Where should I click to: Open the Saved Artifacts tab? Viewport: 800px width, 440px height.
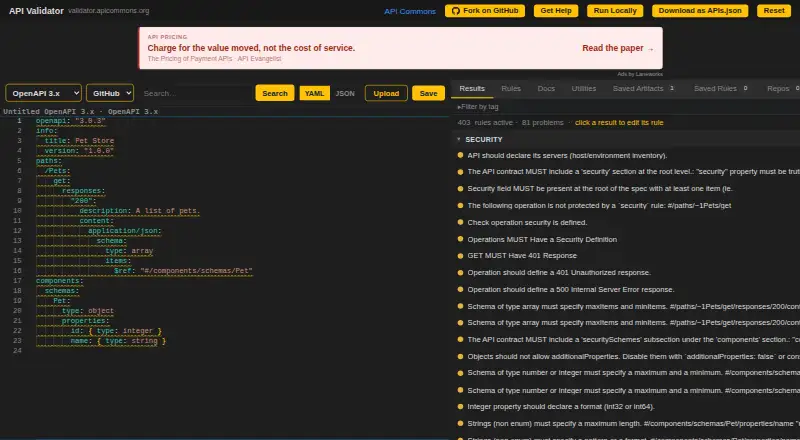644,89
